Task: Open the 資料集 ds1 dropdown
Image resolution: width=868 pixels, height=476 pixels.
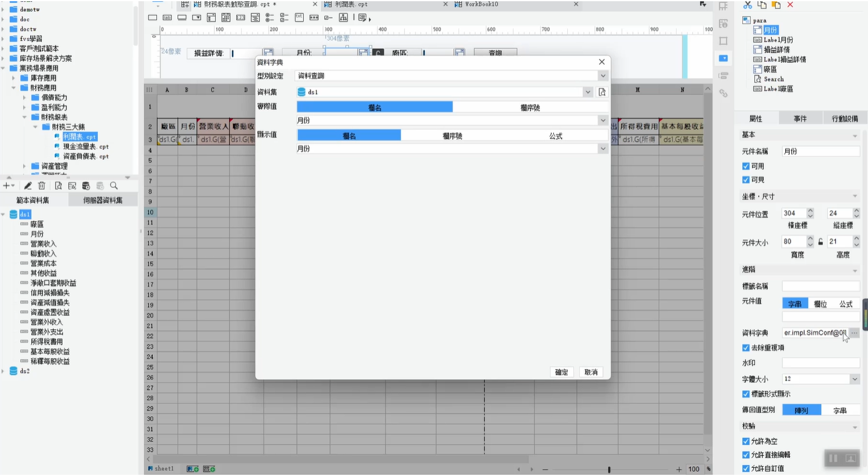Action: [445, 92]
